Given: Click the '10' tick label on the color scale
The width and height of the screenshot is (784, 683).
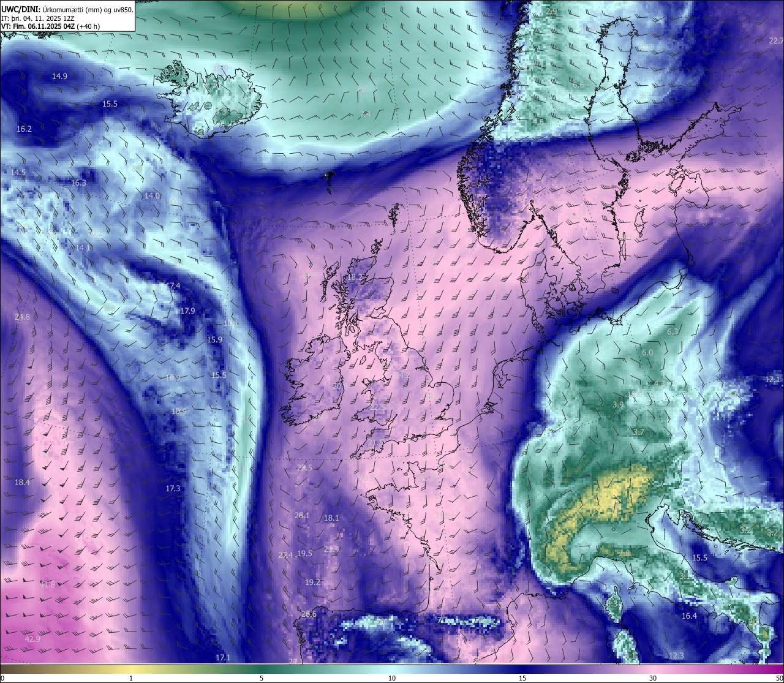Looking at the screenshot, I should click(x=391, y=678).
